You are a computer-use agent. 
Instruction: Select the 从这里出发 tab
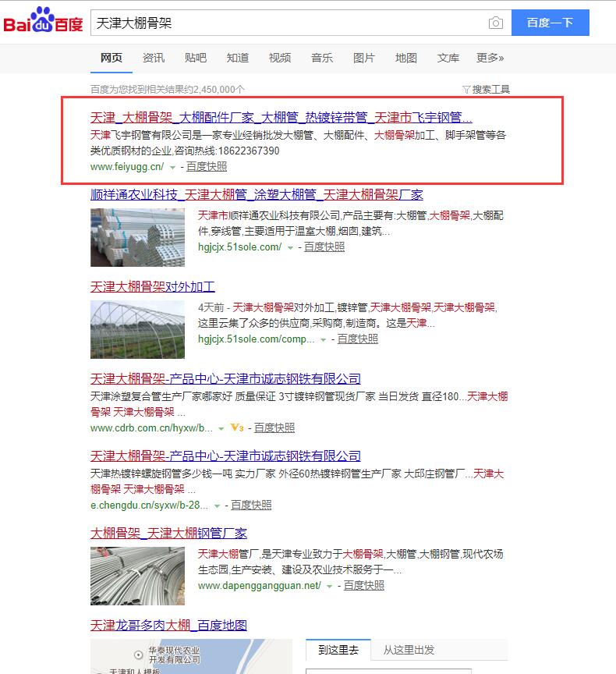click(409, 650)
